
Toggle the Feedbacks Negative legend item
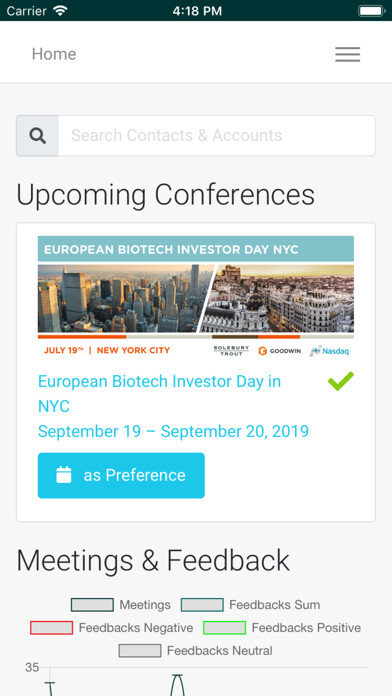111,628
